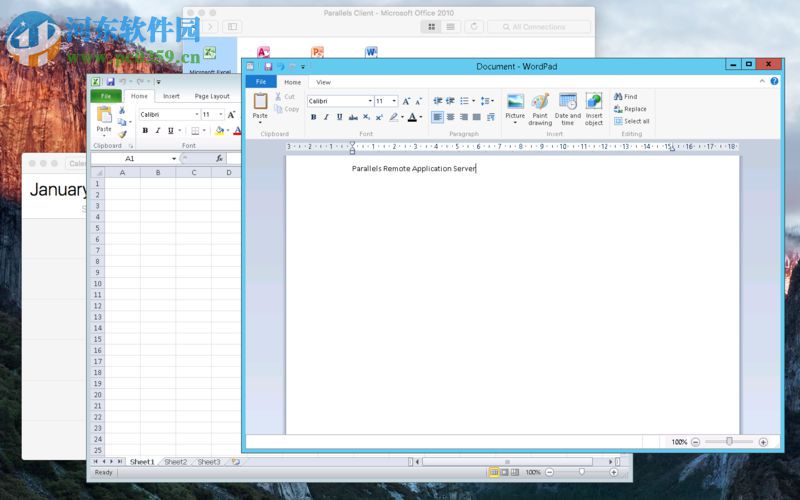
Task: Zoom in with WordPad plus button
Action: tap(763, 442)
